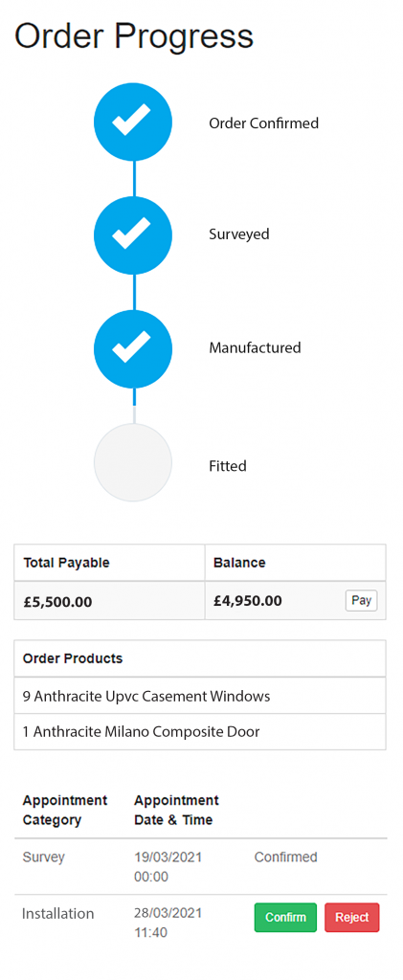Screen dimensions: 403x980
Task: Select the Anthracite Milano Composite Door row
Action: click(200, 731)
